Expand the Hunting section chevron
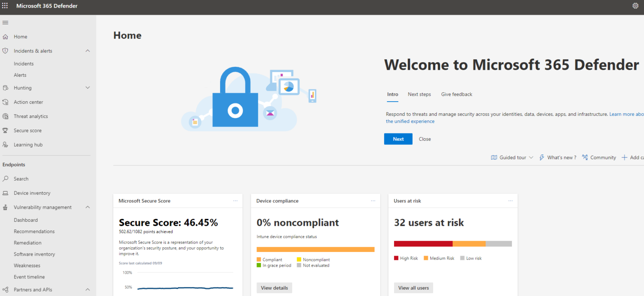Viewport: 644px width, 296px height. click(x=88, y=88)
